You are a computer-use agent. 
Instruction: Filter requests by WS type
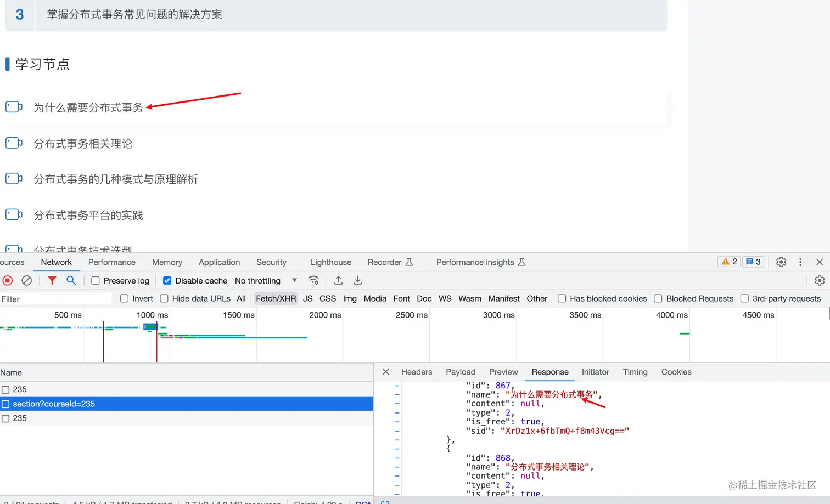tap(445, 298)
